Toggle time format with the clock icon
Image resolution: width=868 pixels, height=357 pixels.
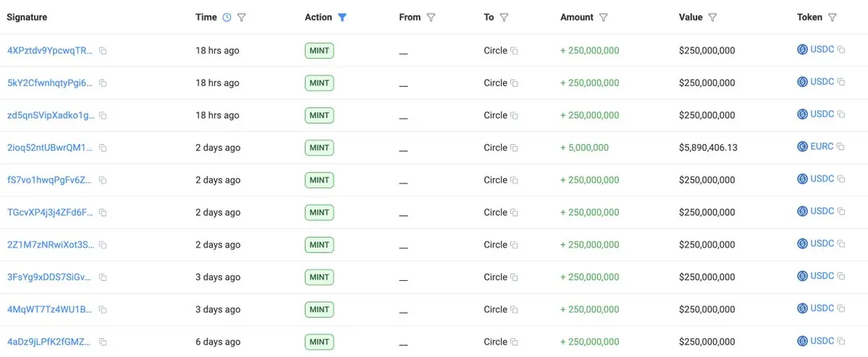click(227, 17)
